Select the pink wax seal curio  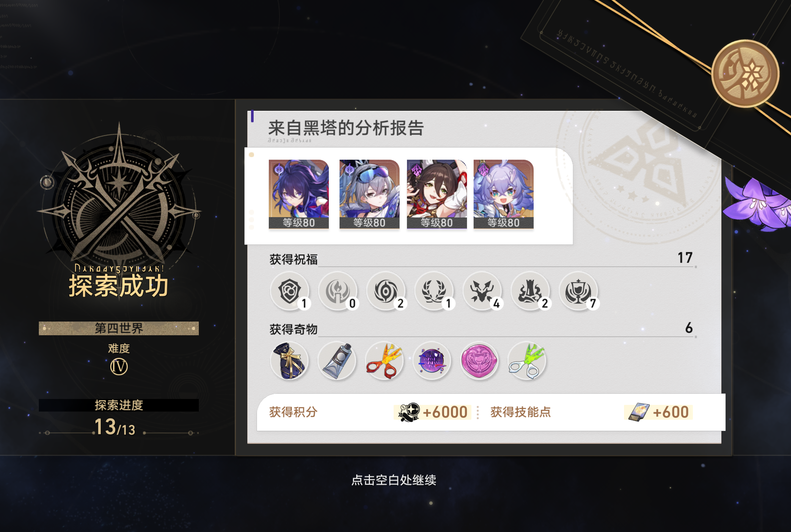pos(479,361)
